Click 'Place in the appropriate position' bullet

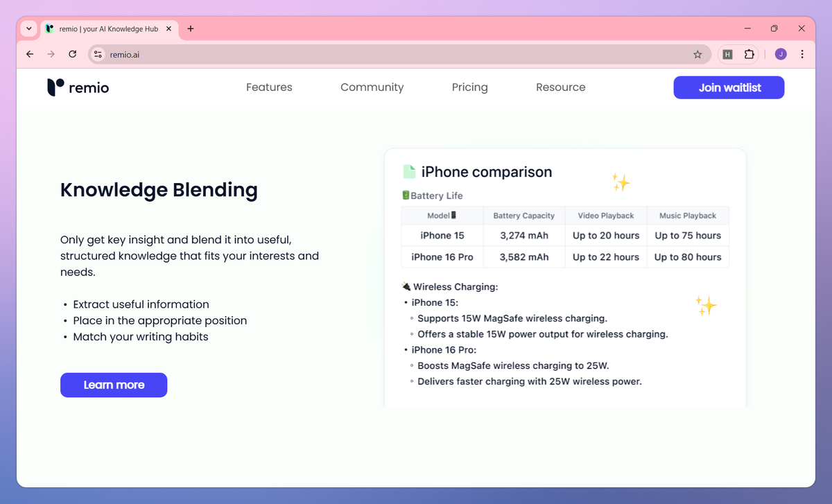[x=160, y=320]
